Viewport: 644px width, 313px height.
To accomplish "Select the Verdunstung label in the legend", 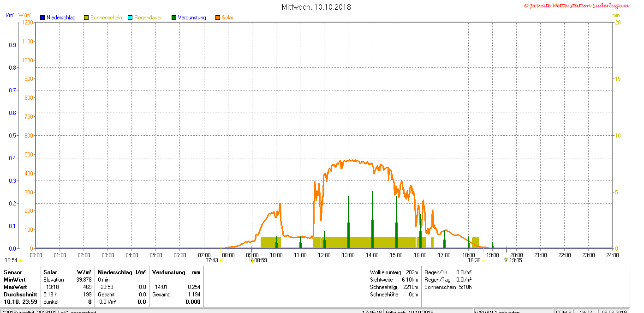I will coord(192,18).
